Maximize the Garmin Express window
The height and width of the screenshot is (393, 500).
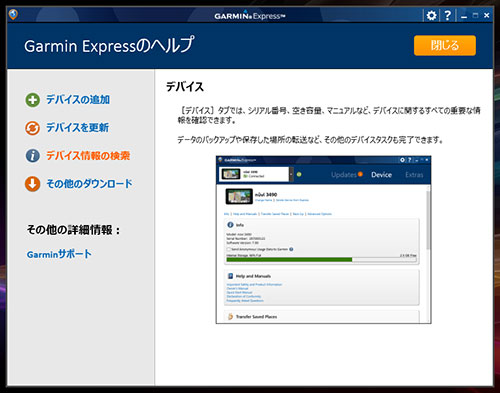pyautogui.click(x=475, y=15)
